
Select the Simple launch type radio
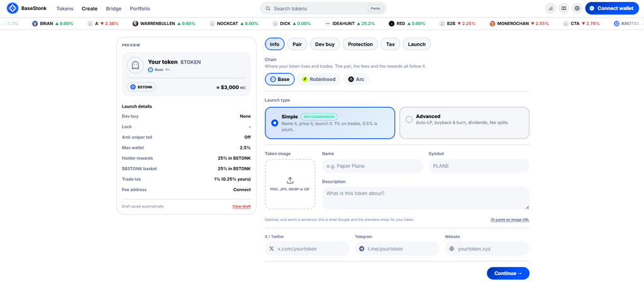(x=275, y=123)
